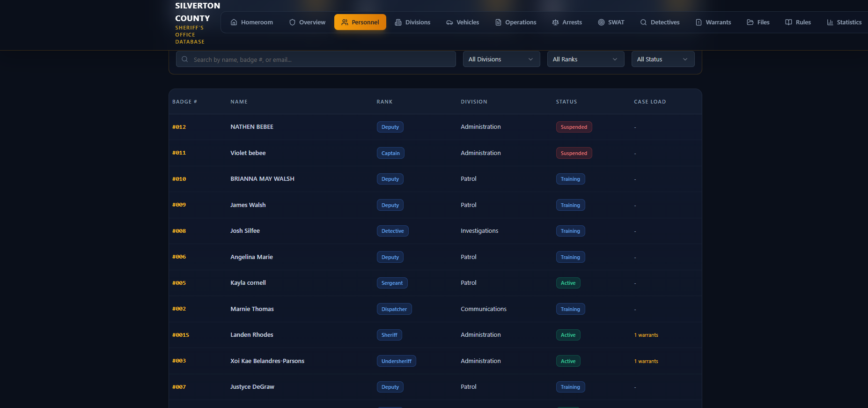Click the Personnel people icon
The image size is (868, 408).
click(x=345, y=22)
